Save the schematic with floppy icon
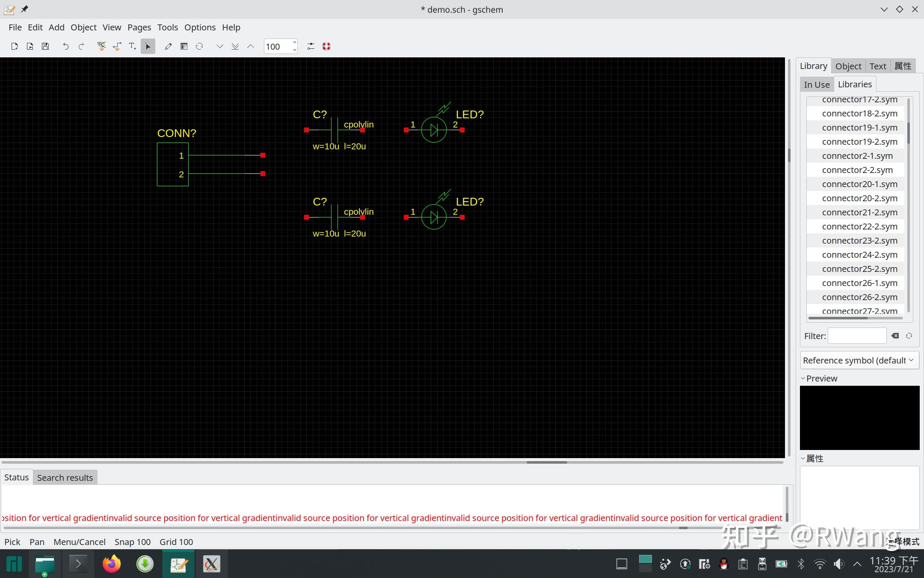The width and height of the screenshot is (924, 578). click(45, 46)
